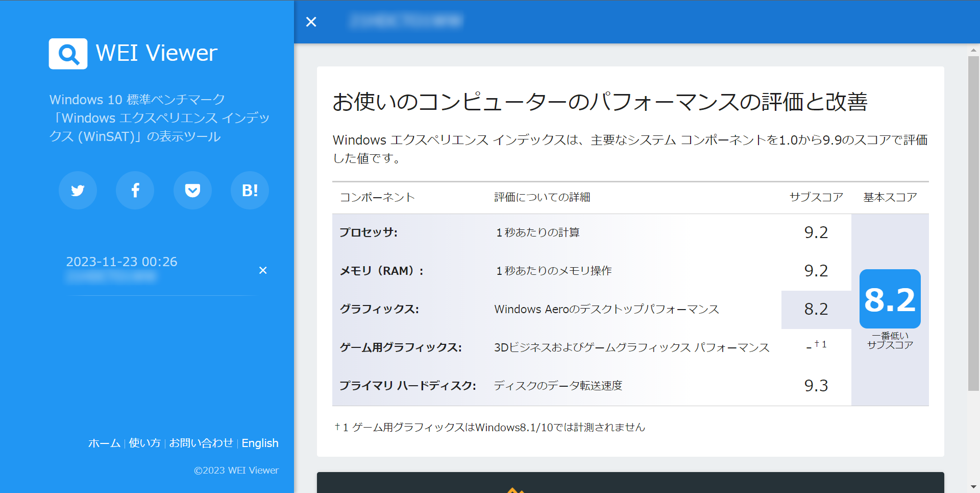Screen dimensions: 980x493
Task: Select the グラフィックス score row
Action: pyautogui.click(x=561, y=309)
